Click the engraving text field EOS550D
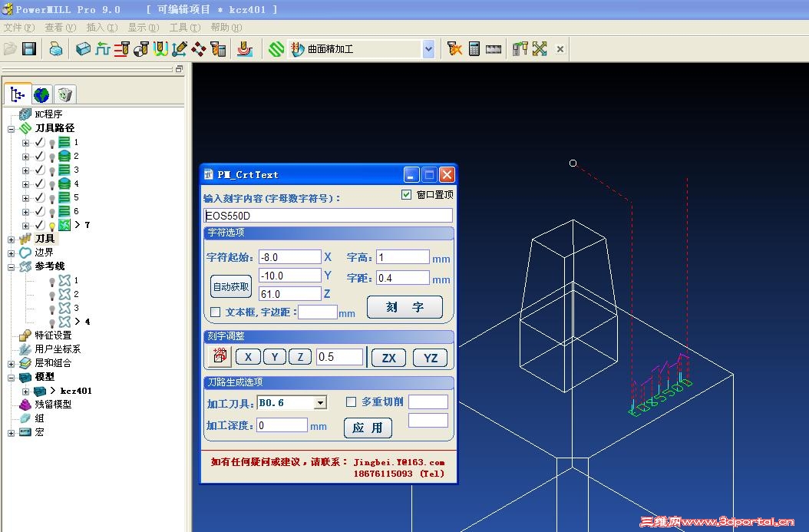This screenshot has height=532, width=809. click(x=329, y=216)
